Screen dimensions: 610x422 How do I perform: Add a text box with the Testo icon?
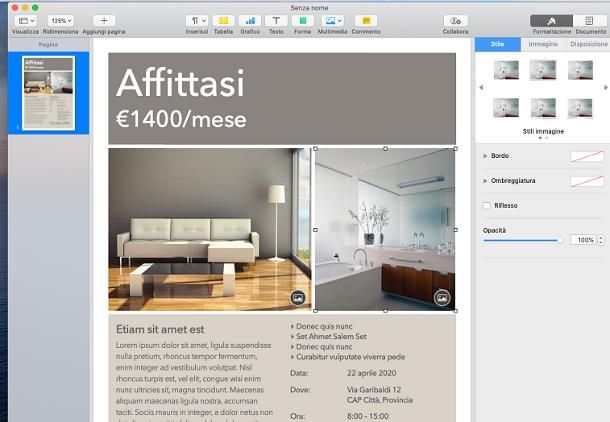(x=276, y=21)
